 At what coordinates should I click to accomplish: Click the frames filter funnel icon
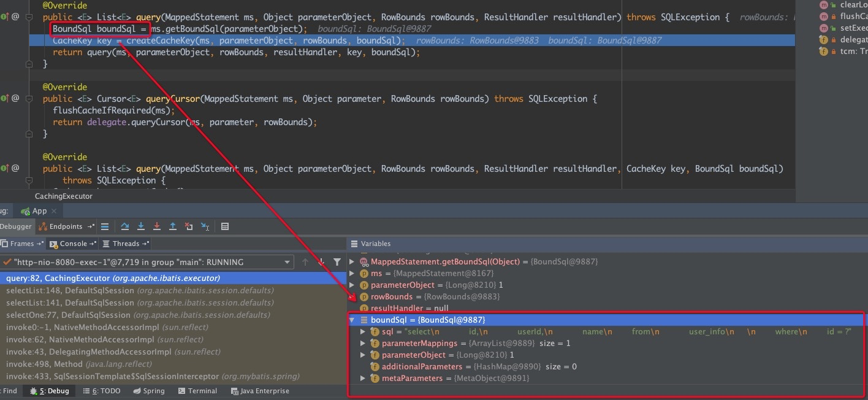pyautogui.click(x=337, y=262)
